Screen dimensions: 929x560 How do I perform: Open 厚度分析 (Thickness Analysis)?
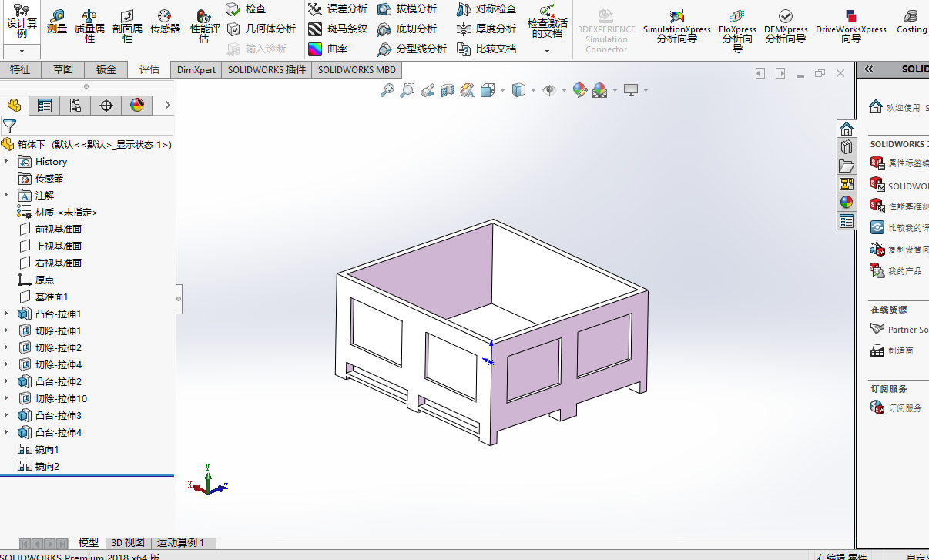(486, 29)
